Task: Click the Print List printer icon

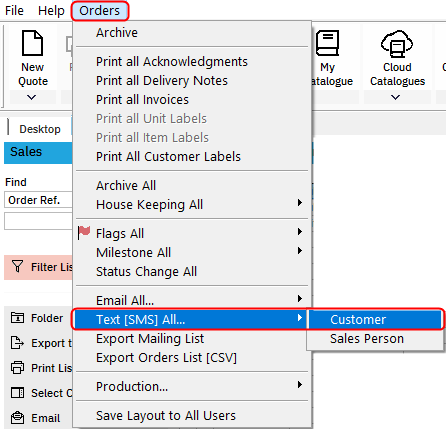Action: [17, 368]
